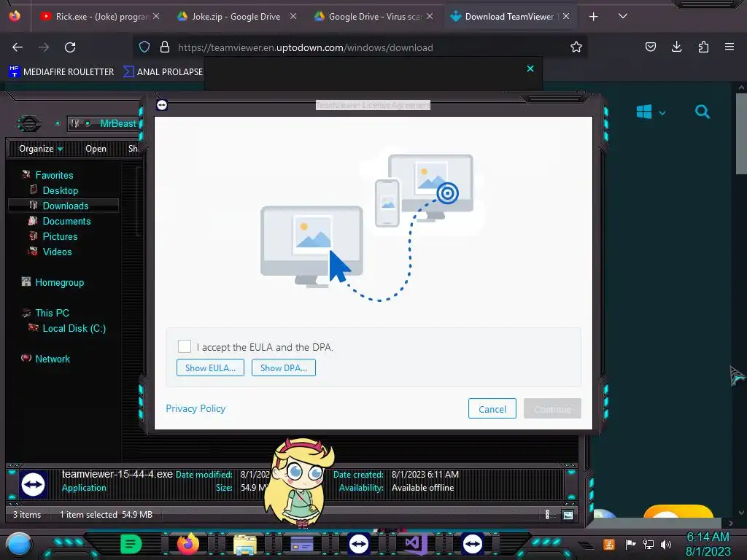
Task: Open Action Center flag icon
Action: tap(630, 544)
